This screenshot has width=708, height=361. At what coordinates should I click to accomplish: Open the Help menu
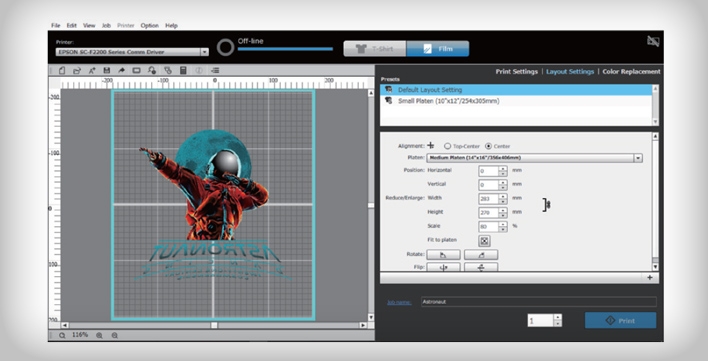click(x=171, y=26)
